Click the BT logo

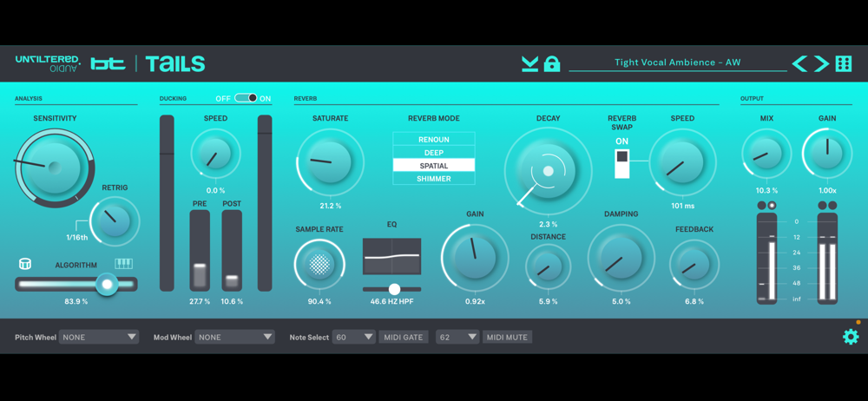(108, 63)
